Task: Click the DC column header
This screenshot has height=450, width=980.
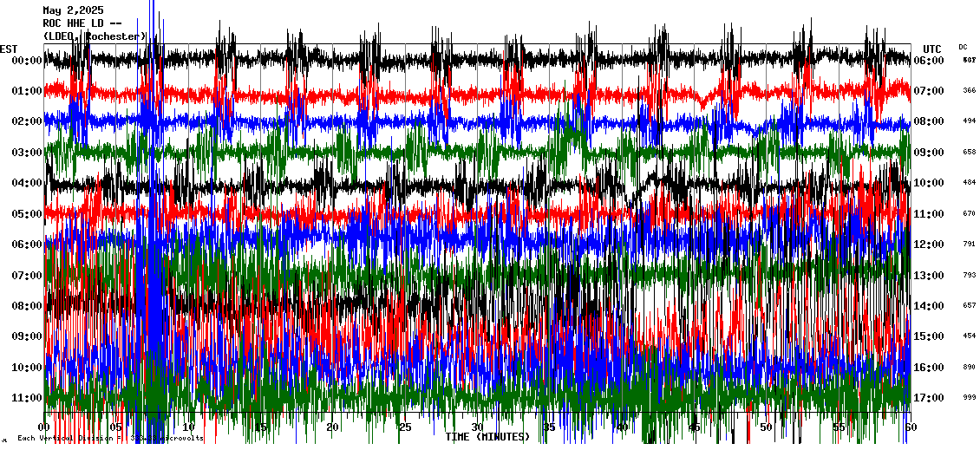Action: pos(963,47)
